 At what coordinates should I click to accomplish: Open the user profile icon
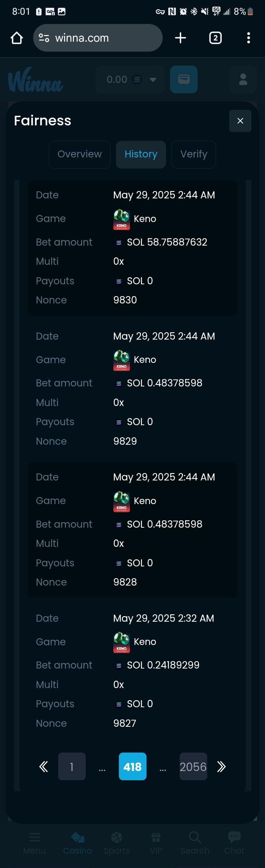[x=243, y=79]
